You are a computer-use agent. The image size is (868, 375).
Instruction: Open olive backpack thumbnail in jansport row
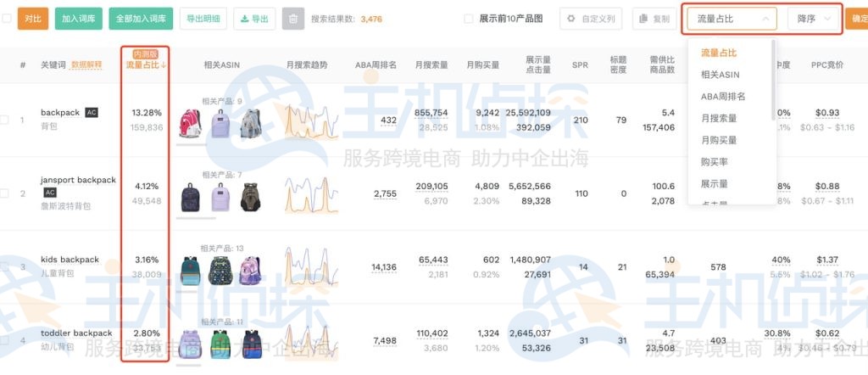tap(250, 197)
